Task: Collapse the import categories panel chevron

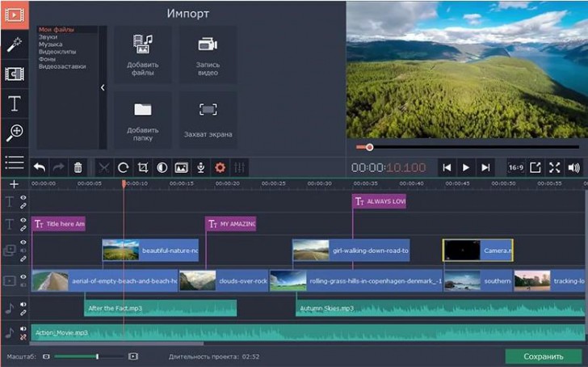Action: [103, 87]
